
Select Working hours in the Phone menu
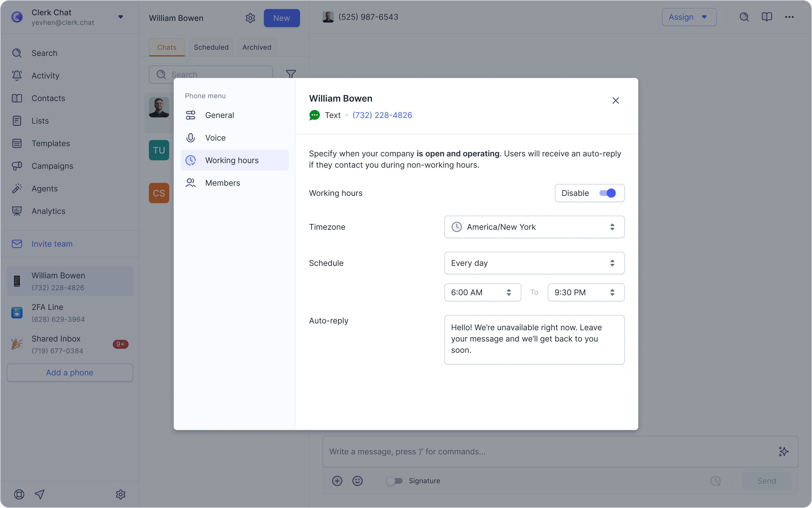click(234, 160)
